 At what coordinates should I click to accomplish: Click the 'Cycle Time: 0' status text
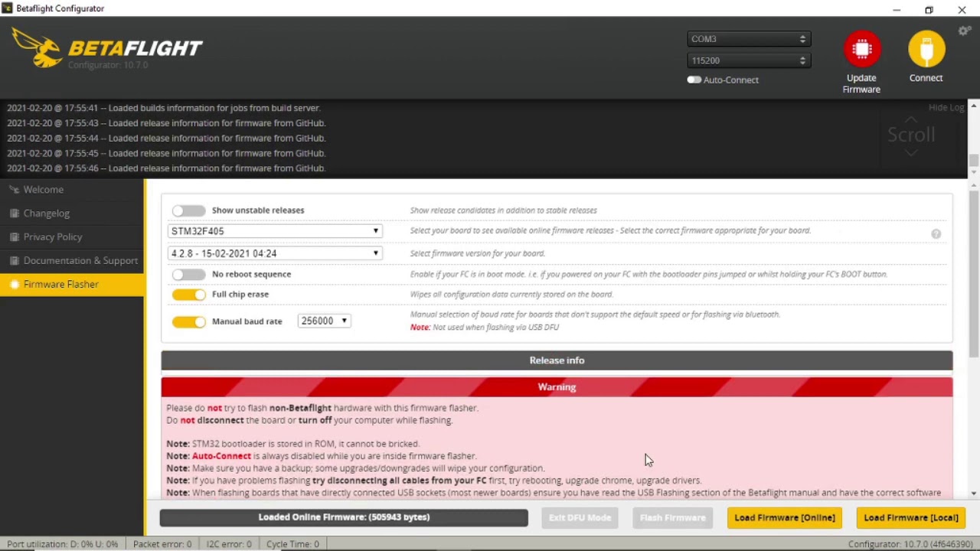(x=292, y=544)
